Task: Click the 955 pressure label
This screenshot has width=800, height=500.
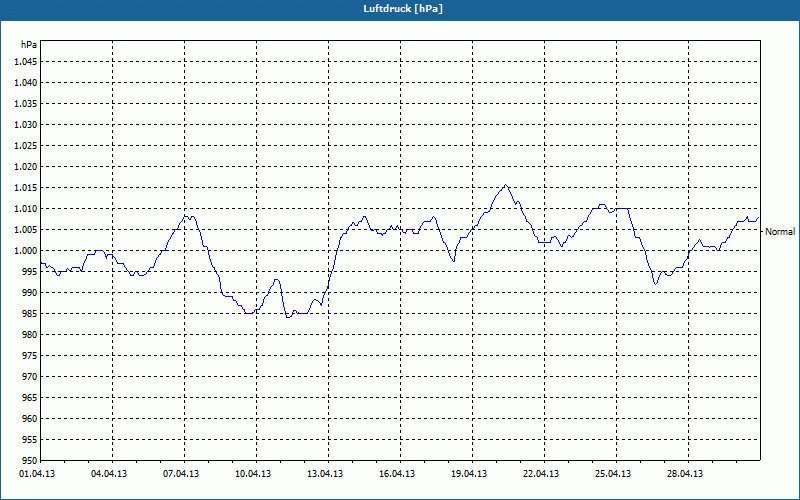Action: [30, 439]
